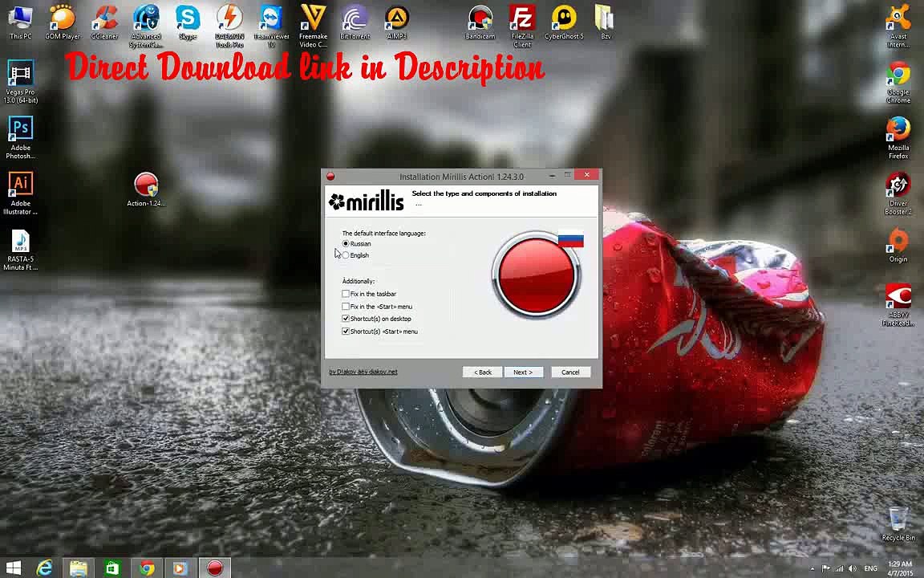Open Windows Store from taskbar

click(x=112, y=568)
